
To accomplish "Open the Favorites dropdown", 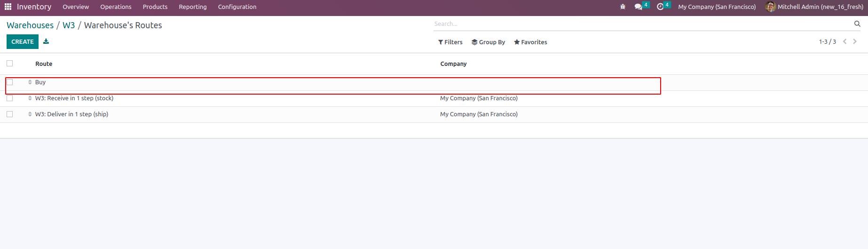I will click(530, 42).
